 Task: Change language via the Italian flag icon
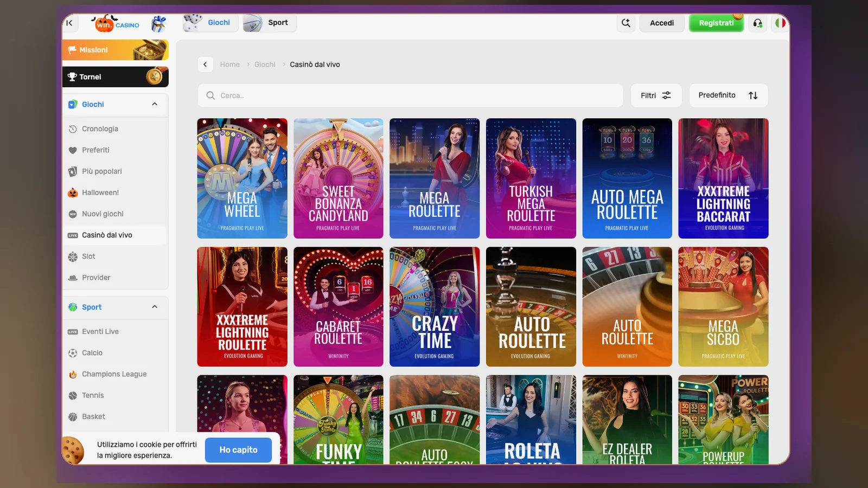point(780,23)
